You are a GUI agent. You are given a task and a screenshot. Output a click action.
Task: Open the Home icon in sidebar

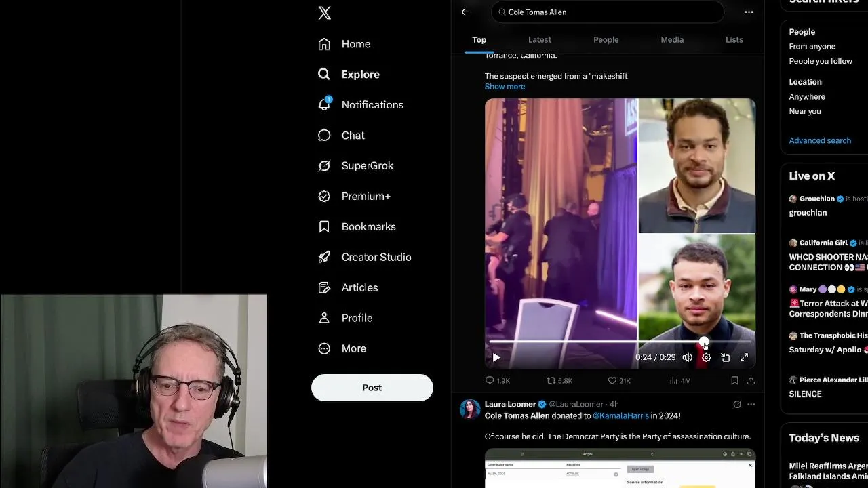click(x=324, y=44)
